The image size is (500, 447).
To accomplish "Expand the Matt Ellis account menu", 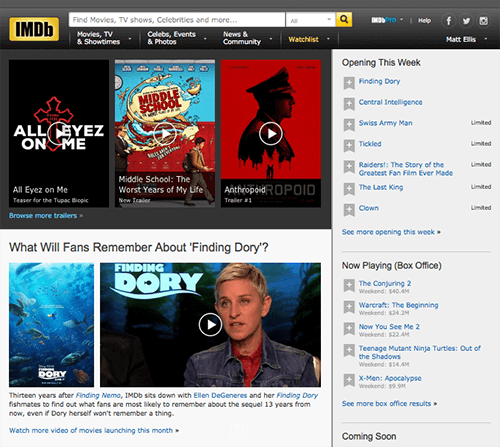I will coord(467,39).
